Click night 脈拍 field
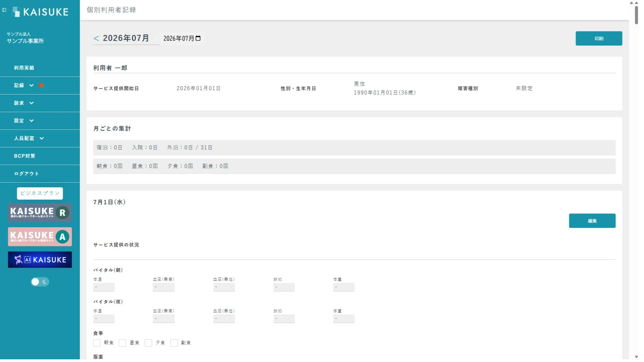Screen dimensions: 644x362 (284, 319)
